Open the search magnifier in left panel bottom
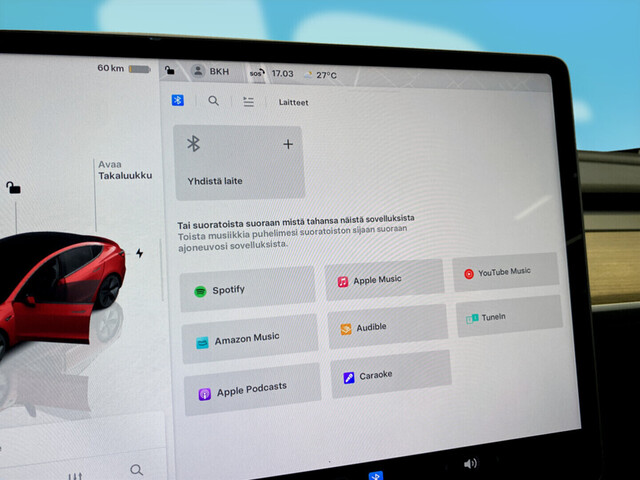The image size is (640, 480). 136,470
